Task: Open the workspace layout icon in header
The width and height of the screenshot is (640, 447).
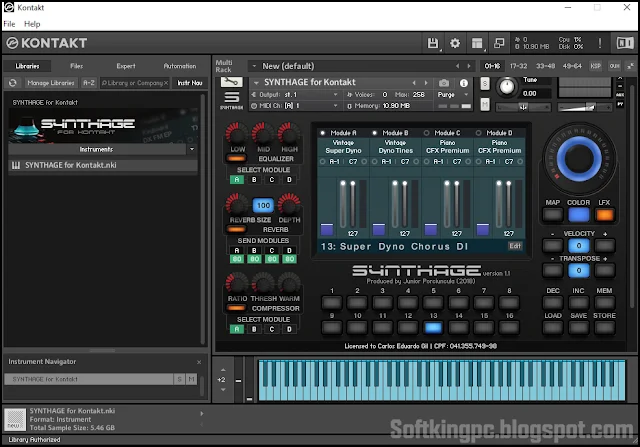Action: (x=477, y=43)
